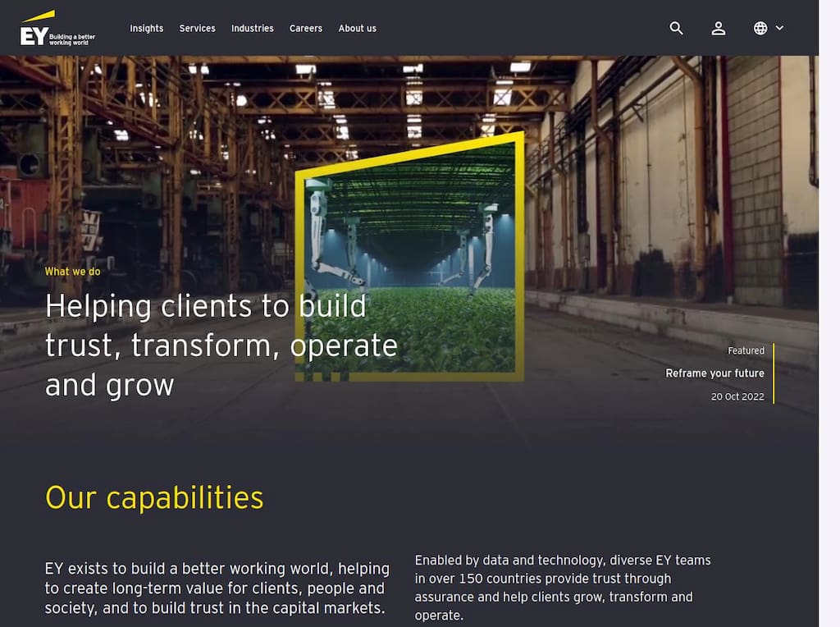Click the 'What we do' label
The width and height of the screenshot is (840, 627).
[x=72, y=271]
